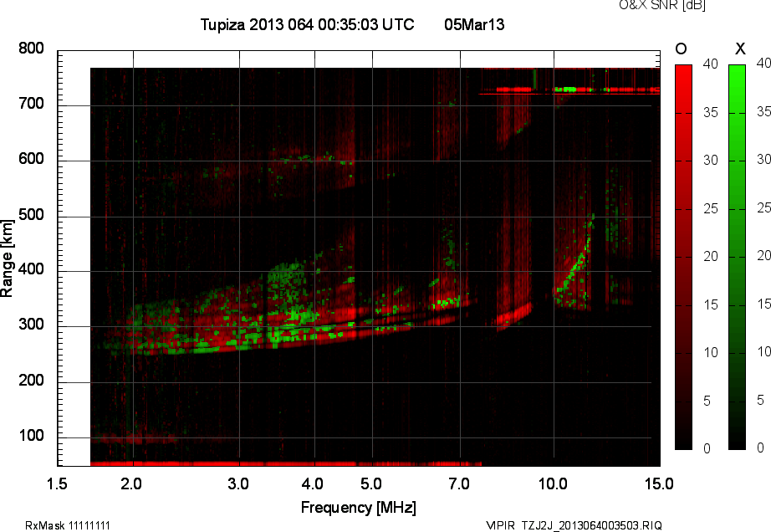
Task: Click the 400 range tick label
Action: click(x=31, y=269)
